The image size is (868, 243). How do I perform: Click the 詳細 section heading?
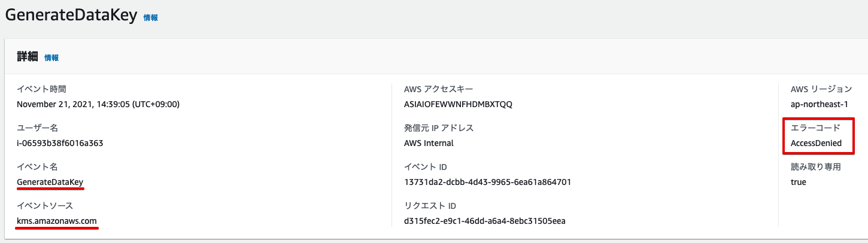[x=28, y=57]
